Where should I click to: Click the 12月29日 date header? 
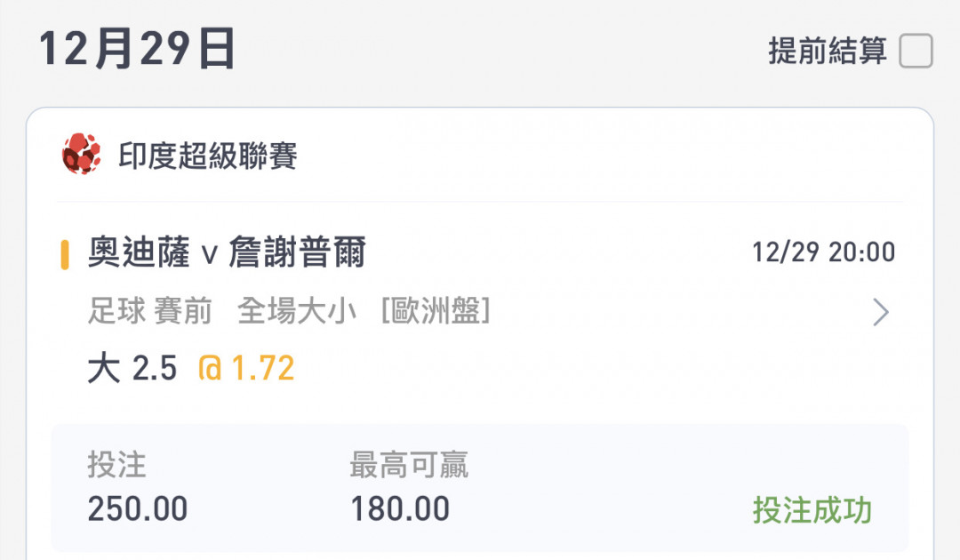pyautogui.click(x=137, y=49)
